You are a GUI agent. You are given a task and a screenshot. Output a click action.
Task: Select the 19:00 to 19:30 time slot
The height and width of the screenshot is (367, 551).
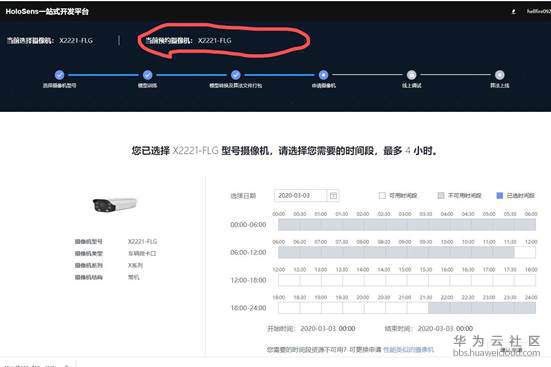coord(332,308)
